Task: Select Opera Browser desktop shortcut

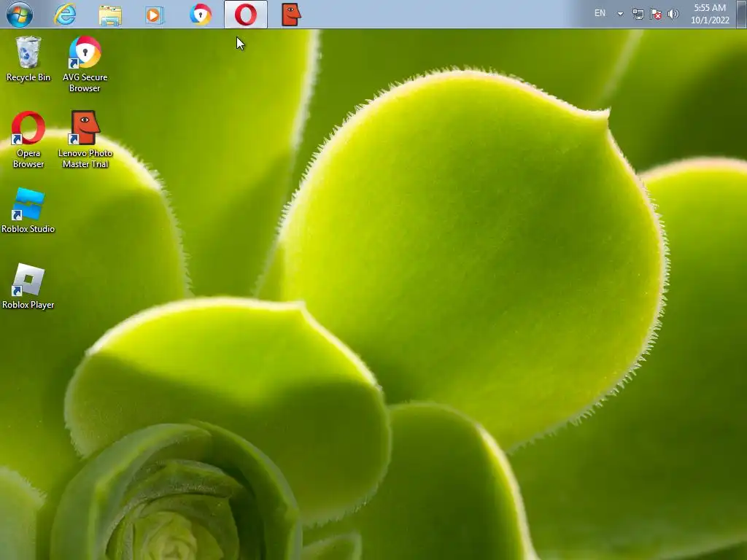Action: pyautogui.click(x=28, y=139)
